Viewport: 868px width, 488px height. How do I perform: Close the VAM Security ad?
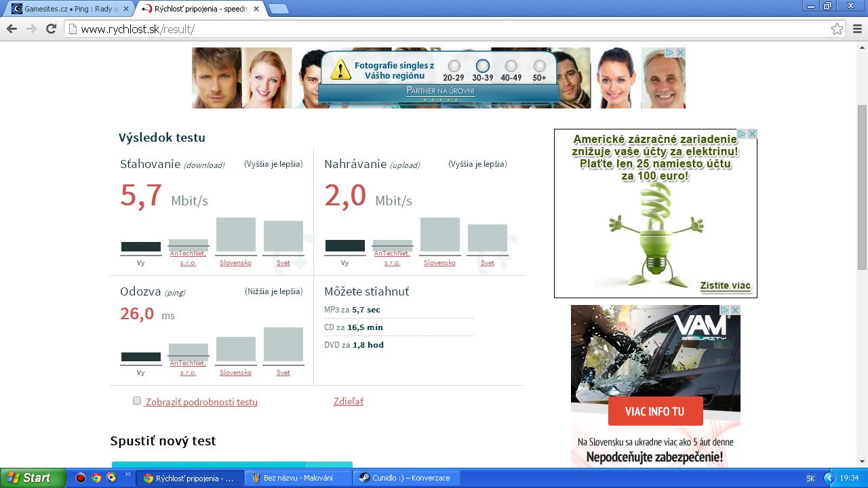pyautogui.click(x=735, y=310)
